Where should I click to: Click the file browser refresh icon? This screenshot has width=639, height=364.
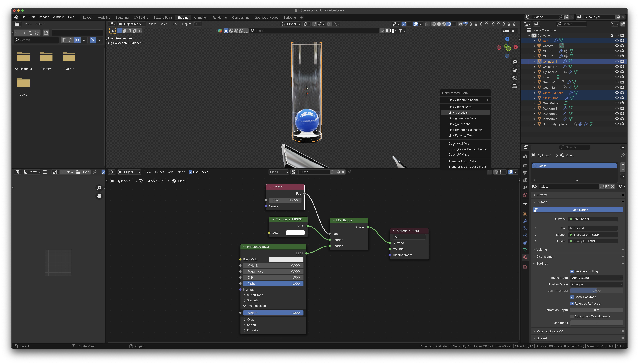37,33
